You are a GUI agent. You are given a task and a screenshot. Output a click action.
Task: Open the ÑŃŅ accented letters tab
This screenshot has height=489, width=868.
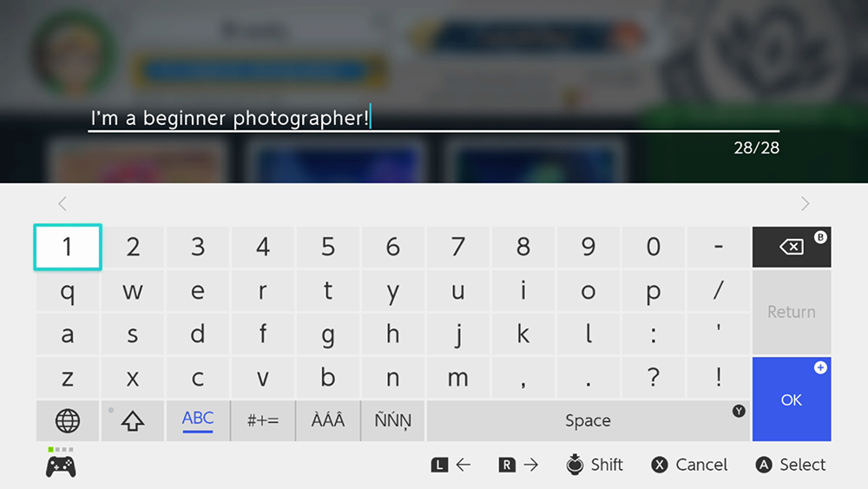pyautogui.click(x=393, y=421)
